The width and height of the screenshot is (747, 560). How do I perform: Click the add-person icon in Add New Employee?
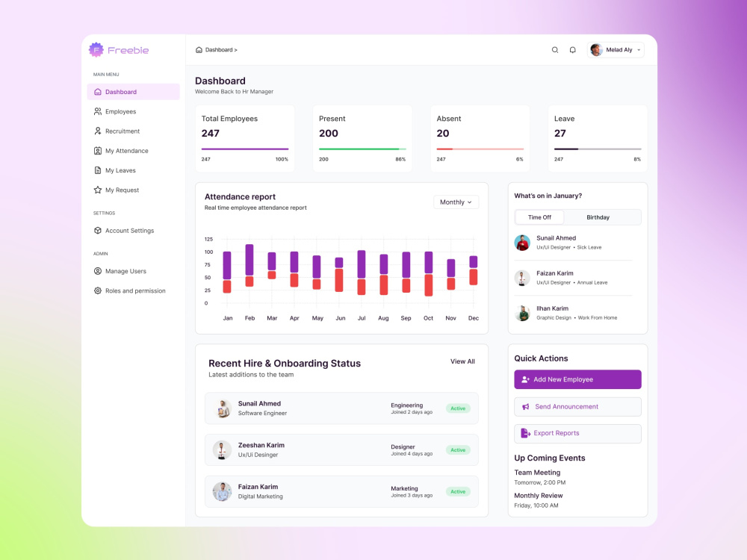point(525,379)
